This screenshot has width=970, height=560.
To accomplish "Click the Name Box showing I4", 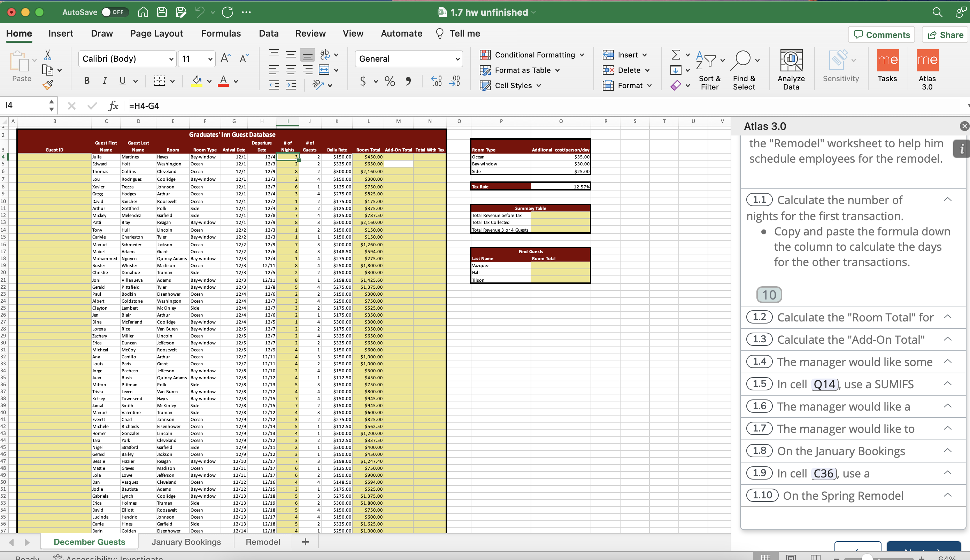I will tap(25, 106).
